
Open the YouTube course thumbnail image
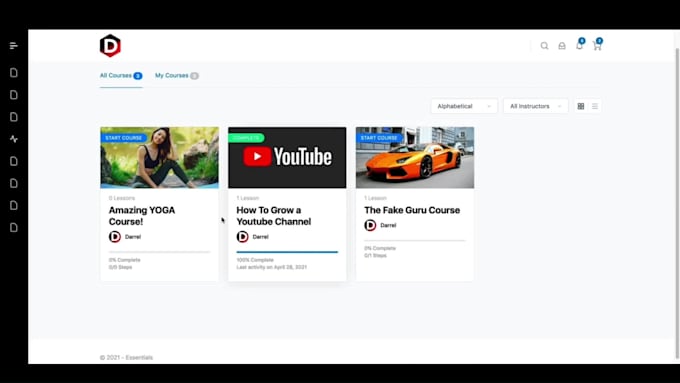coord(287,158)
